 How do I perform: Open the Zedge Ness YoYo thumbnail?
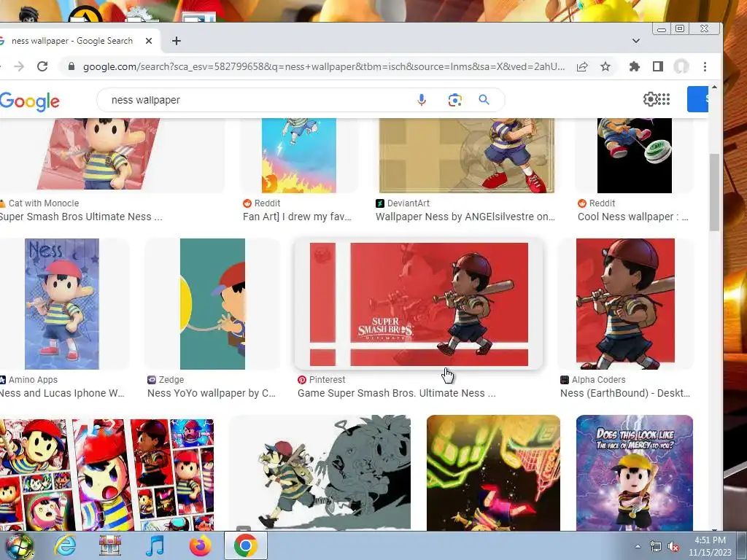click(x=212, y=304)
